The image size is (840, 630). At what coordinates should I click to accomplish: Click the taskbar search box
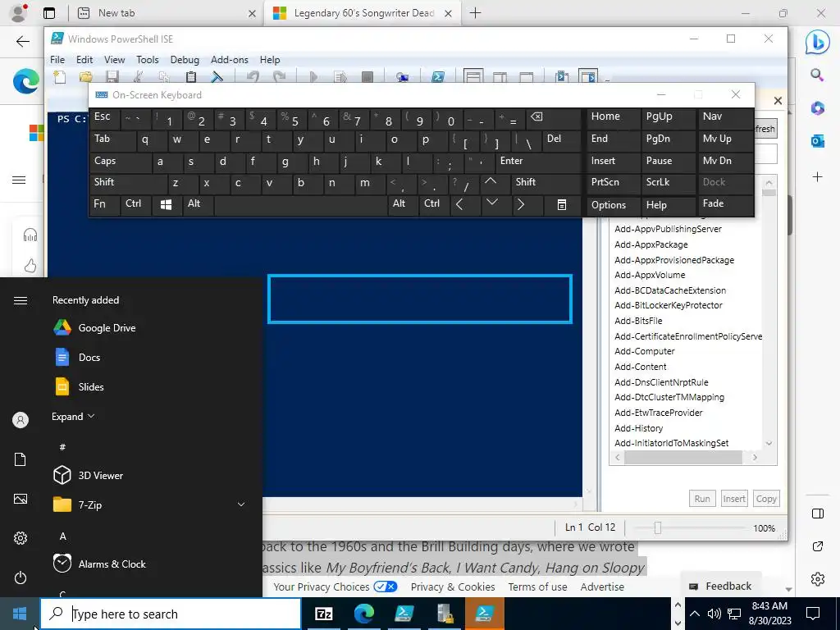(x=171, y=614)
